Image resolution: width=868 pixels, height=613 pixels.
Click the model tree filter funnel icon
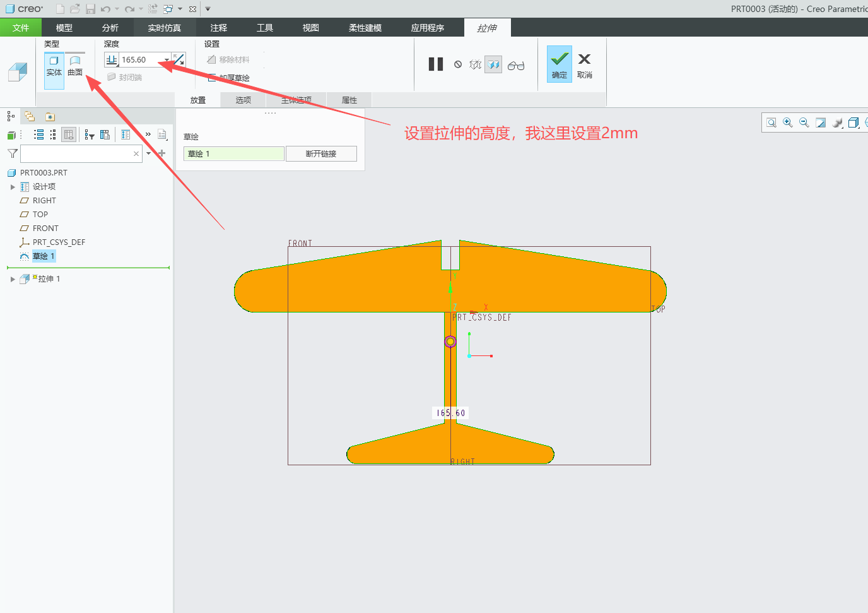(12, 153)
